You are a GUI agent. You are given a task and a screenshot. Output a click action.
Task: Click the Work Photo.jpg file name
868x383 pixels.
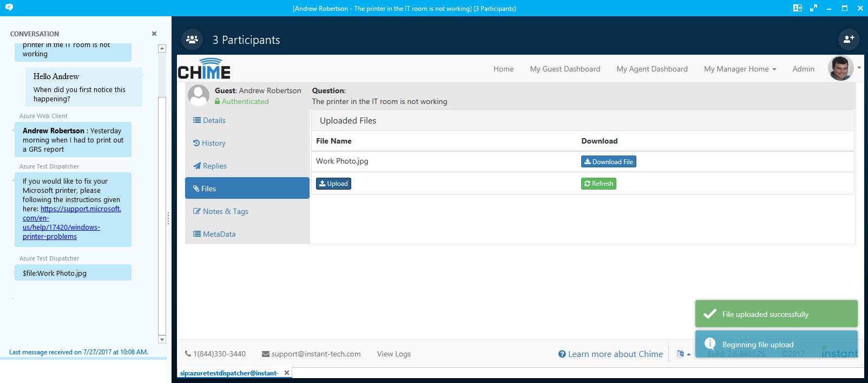342,161
